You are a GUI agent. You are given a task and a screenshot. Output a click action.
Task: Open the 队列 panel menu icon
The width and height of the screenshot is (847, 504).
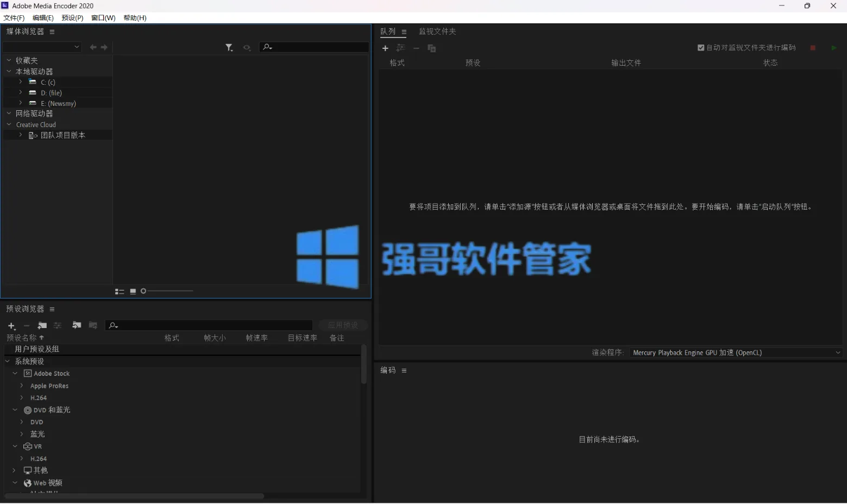404,32
